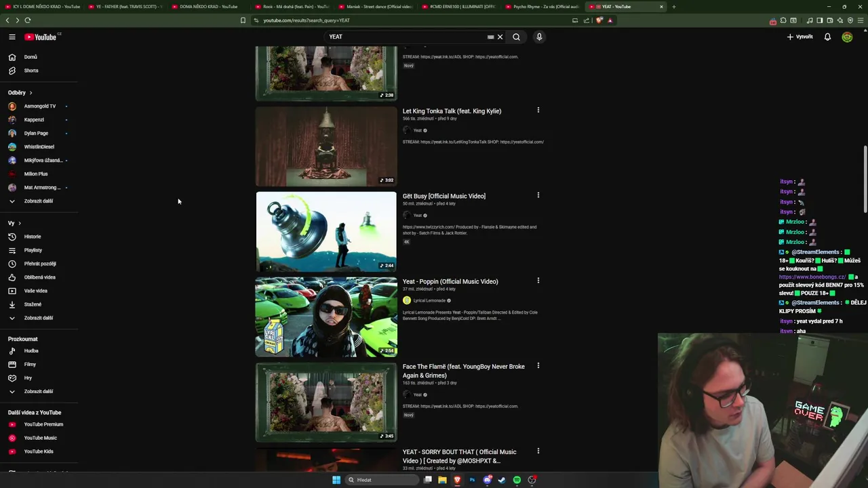The image size is (868, 488).
Task: Bookmark this page in address bar
Action: point(243,20)
